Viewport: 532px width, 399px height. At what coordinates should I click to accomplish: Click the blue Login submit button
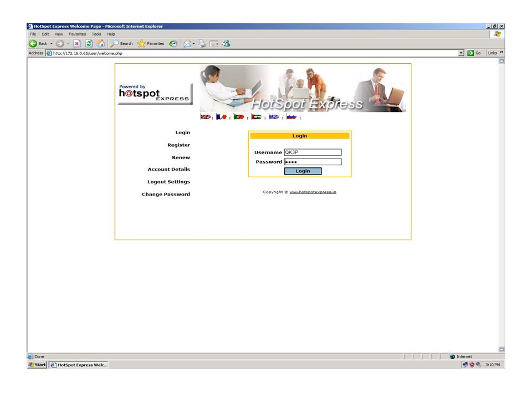tap(303, 171)
